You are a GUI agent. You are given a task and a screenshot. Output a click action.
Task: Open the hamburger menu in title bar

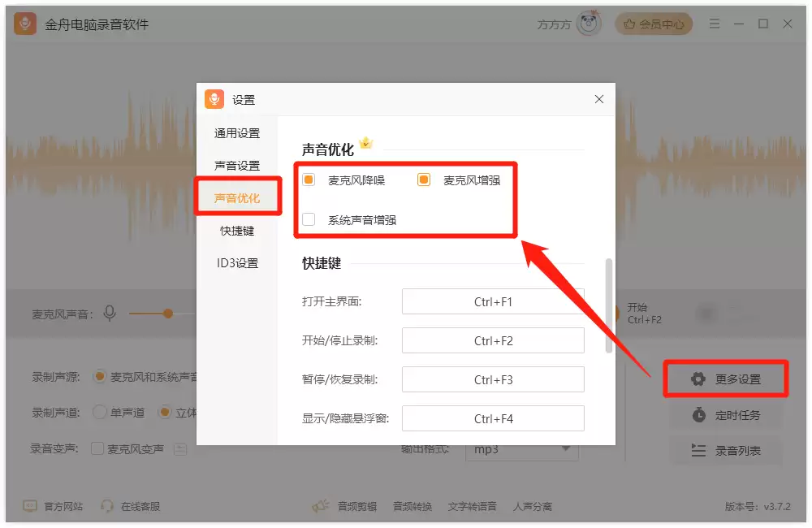pos(715,24)
